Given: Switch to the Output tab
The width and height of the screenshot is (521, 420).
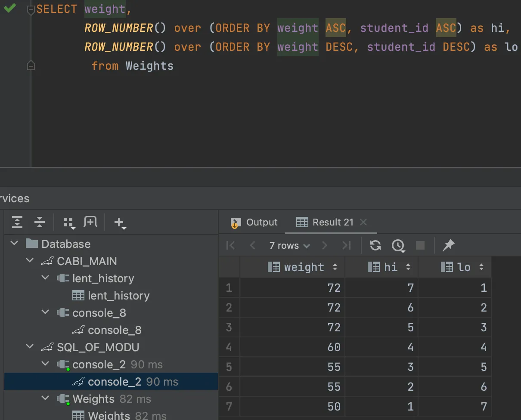Looking at the screenshot, I should click(254, 222).
